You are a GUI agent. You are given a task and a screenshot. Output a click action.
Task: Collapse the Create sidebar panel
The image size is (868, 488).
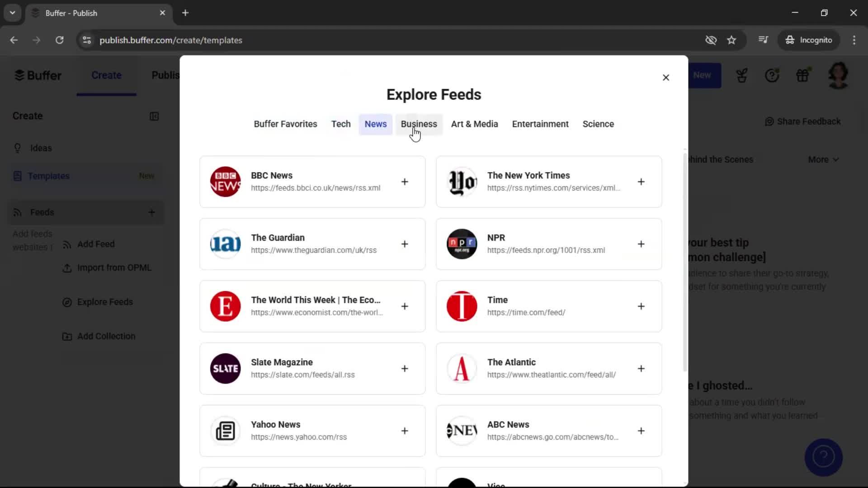155,117
